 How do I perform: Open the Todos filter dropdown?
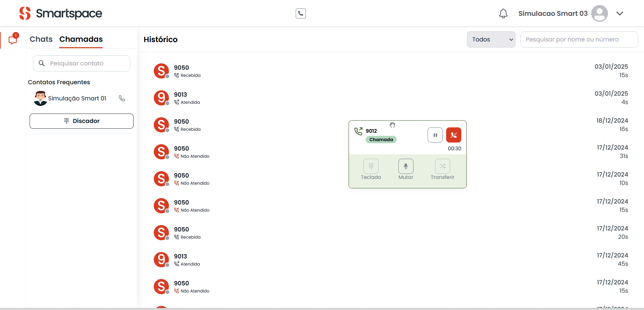(x=491, y=39)
